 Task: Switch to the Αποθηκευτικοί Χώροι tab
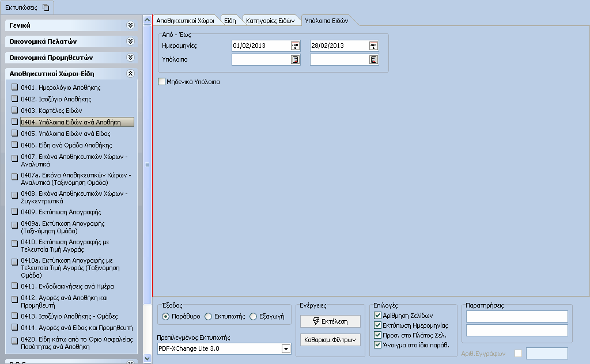[x=185, y=21]
